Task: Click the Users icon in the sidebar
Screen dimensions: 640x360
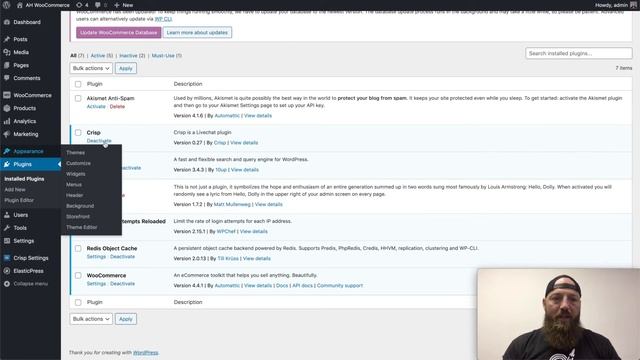Action: tap(7, 215)
